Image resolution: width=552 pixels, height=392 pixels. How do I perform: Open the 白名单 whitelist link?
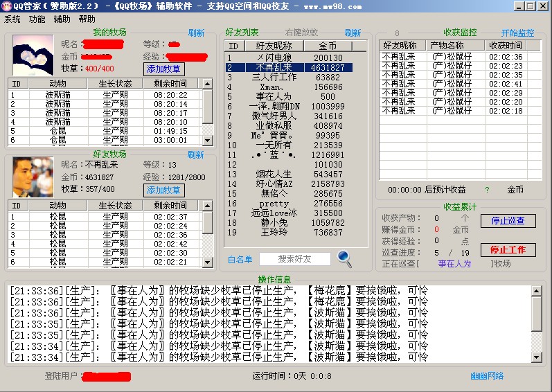click(240, 259)
